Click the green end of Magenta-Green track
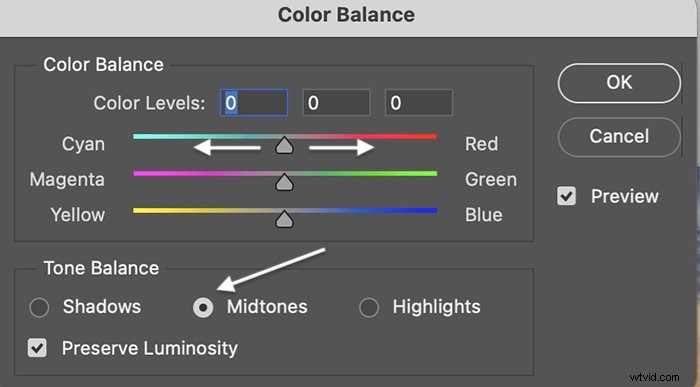The width and height of the screenshot is (700, 387). tap(431, 174)
